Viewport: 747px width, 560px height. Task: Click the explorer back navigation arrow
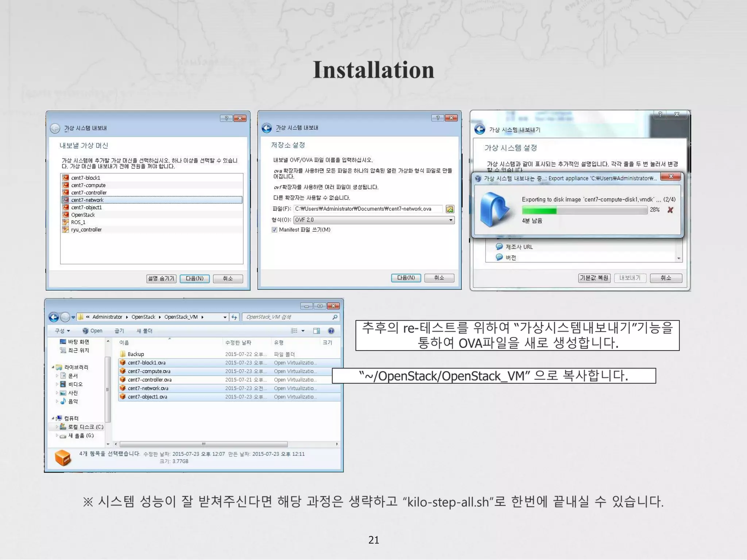pos(54,317)
